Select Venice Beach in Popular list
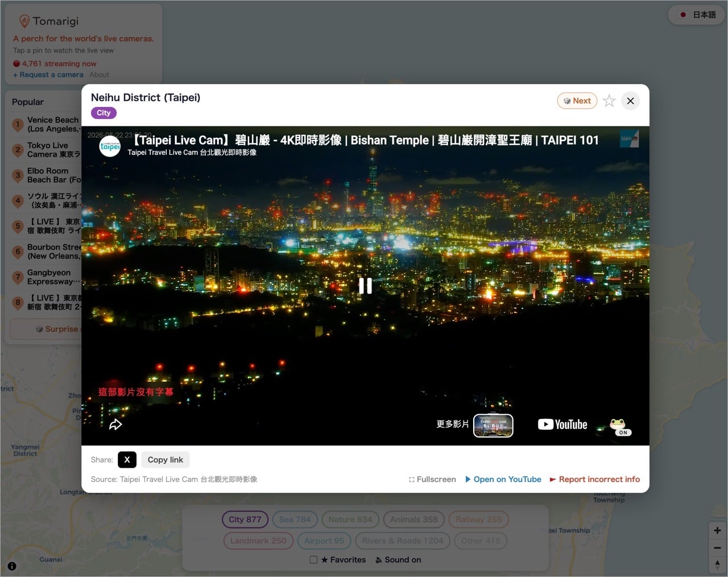Viewport: 728px width, 577px height. (x=47, y=124)
